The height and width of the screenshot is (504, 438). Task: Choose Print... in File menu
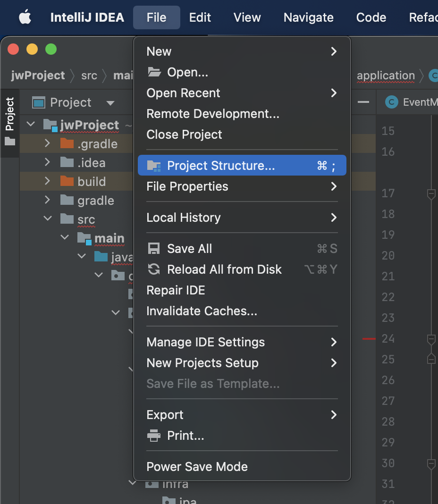click(x=242, y=436)
